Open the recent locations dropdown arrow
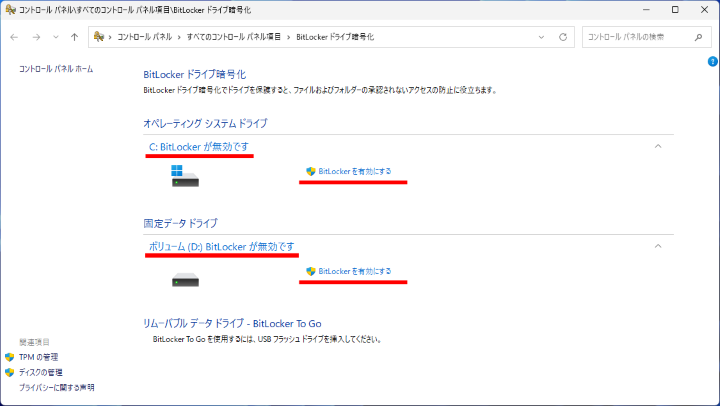 click(56, 37)
